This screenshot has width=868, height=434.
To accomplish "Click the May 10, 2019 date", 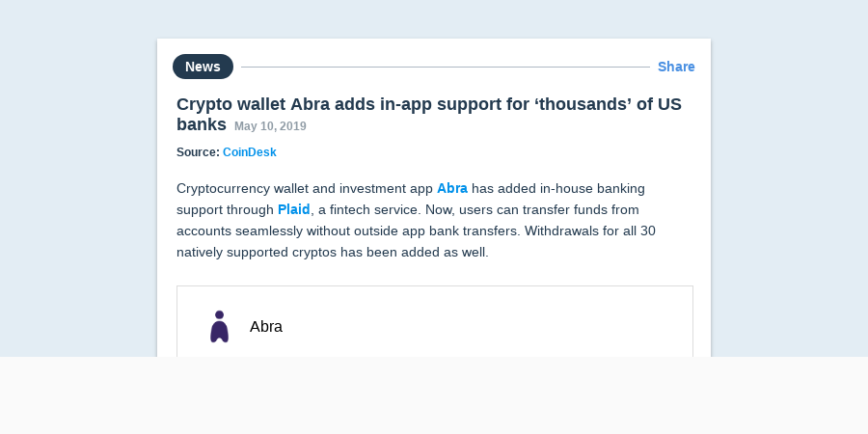I will pos(270,126).
